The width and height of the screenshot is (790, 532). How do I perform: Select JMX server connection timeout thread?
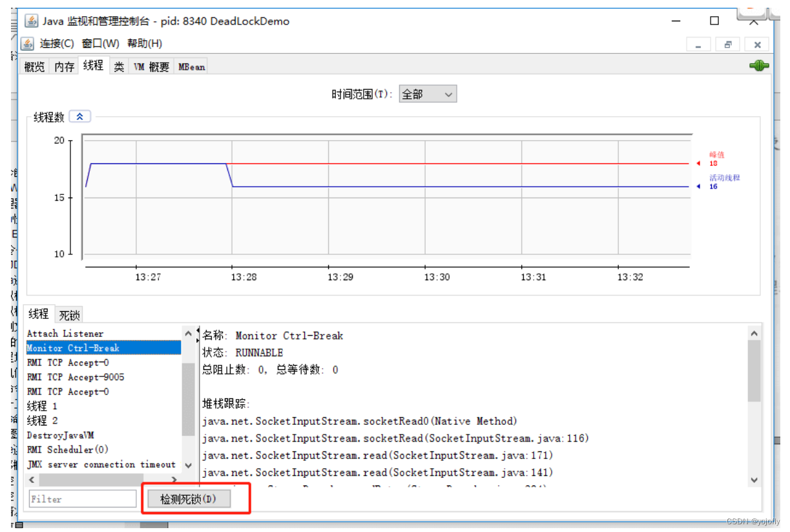103,464
